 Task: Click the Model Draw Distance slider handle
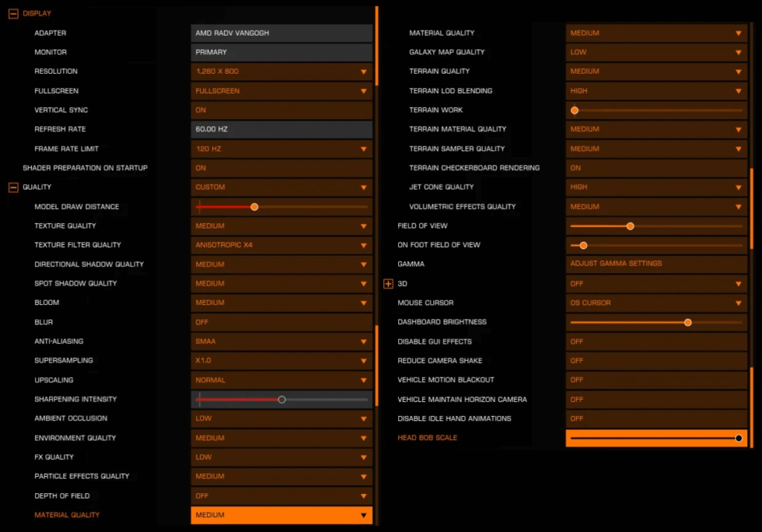click(x=254, y=207)
